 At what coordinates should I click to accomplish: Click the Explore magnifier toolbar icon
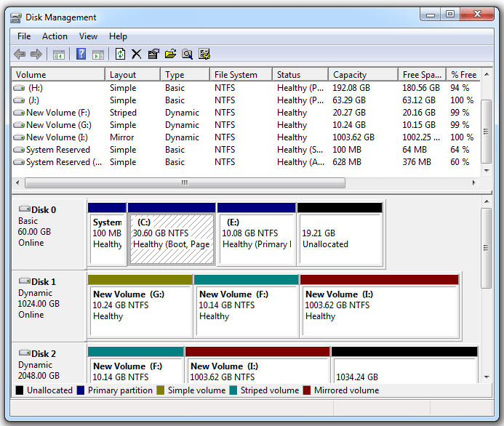point(188,54)
